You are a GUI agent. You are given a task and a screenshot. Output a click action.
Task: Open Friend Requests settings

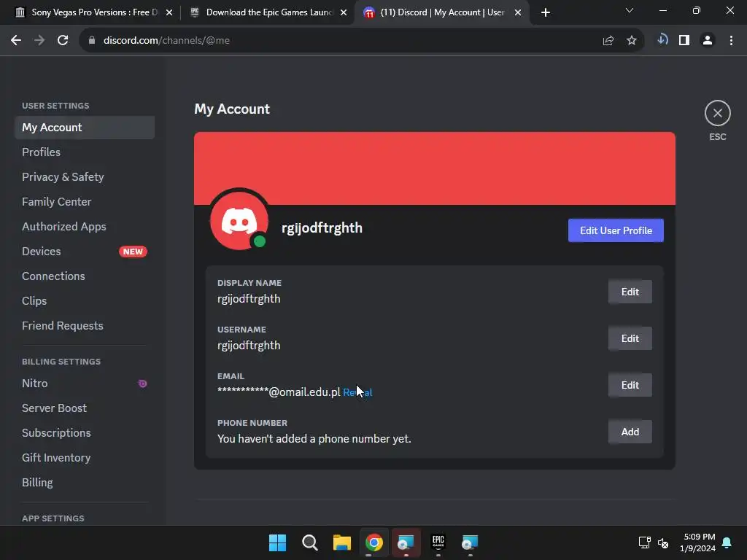pos(85,325)
